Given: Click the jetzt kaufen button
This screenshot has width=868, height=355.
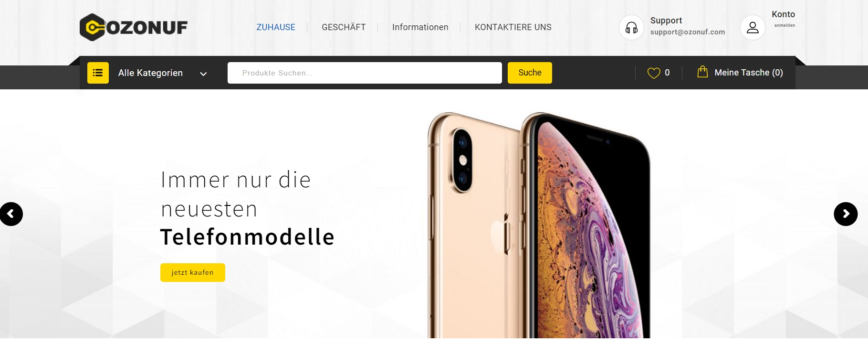Looking at the screenshot, I should 193,272.
